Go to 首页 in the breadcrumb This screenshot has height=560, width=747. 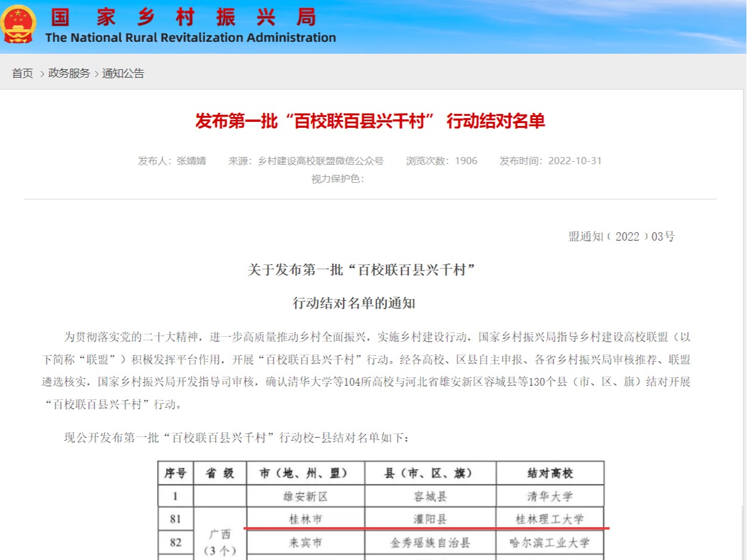coord(23,73)
